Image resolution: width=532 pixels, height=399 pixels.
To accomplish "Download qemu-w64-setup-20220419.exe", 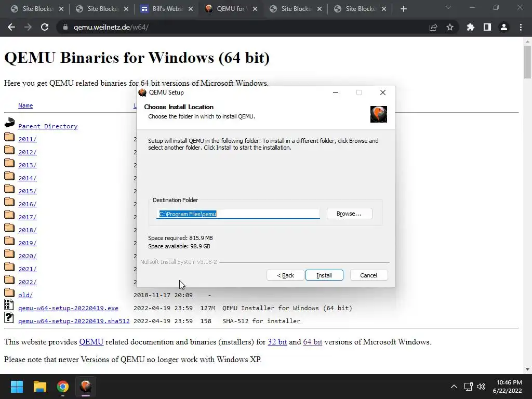I will 68,308.
